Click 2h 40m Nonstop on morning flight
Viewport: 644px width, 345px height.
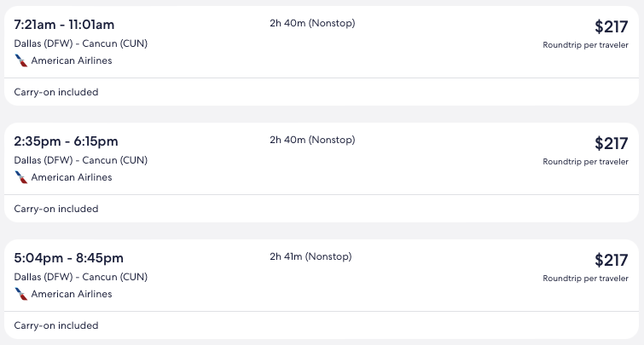tap(312, 23)
